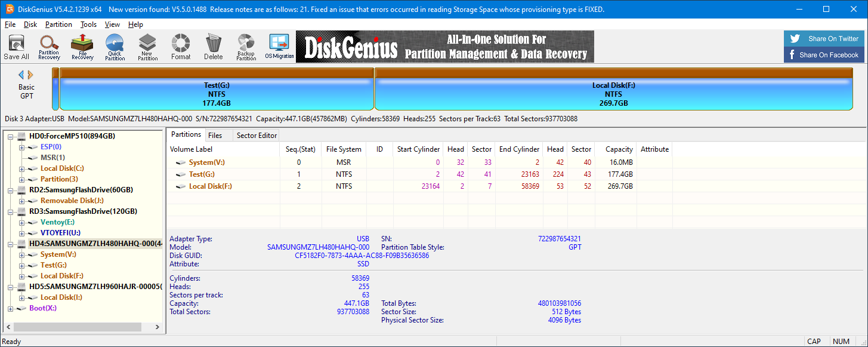Expand VTOYEFI(U:) tree node
The image size is (868, 347).
tap(22, 233)
